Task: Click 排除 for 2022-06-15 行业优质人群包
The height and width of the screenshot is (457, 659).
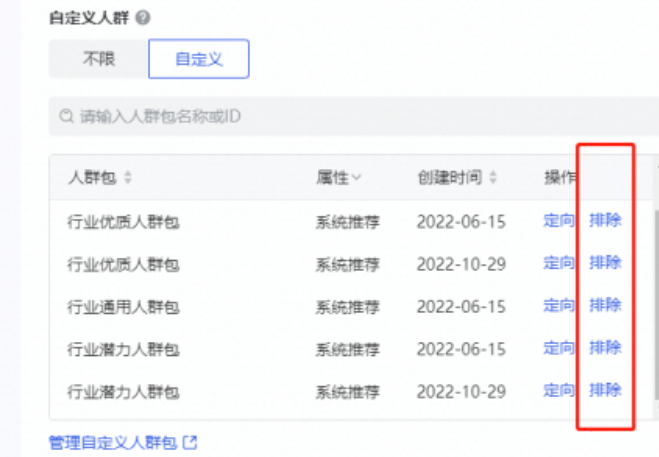Action: (x=605, y=220)
